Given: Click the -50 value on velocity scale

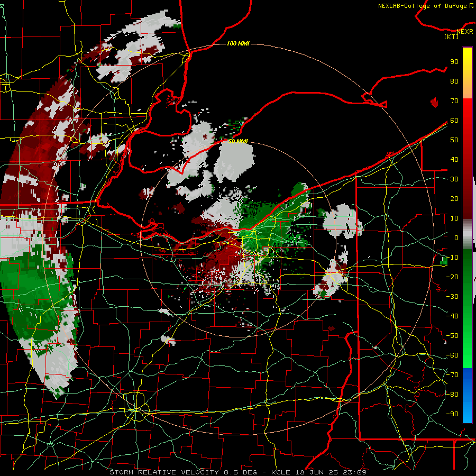Looking at the screenshot, I should tap(452, 336).
